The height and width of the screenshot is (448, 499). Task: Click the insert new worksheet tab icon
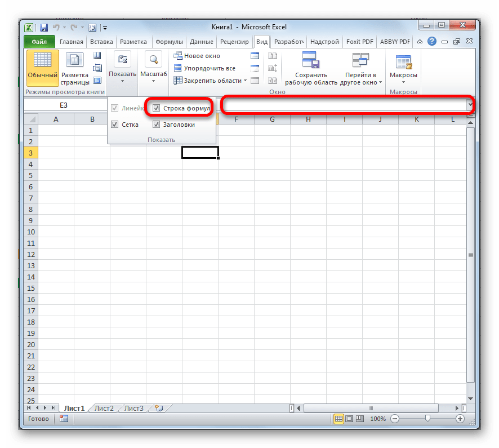pyautogui.click(x=159, y=408)
